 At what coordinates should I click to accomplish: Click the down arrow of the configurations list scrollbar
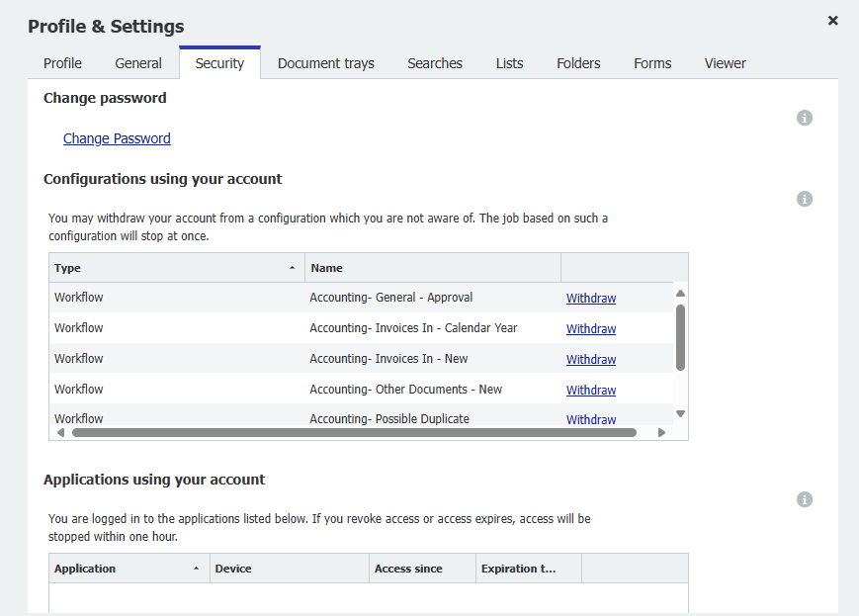click(x=679, y=413)
